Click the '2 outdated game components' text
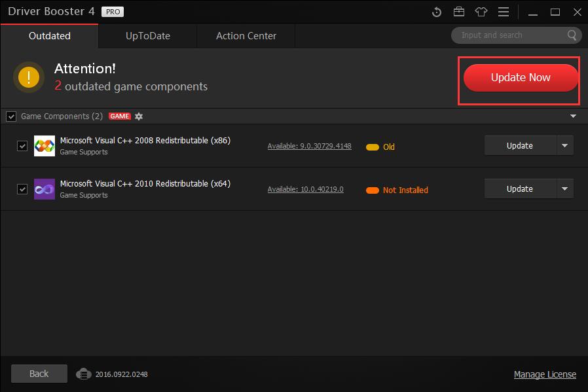The height and width of the screenshot is (392, 588). pos(131,86)
